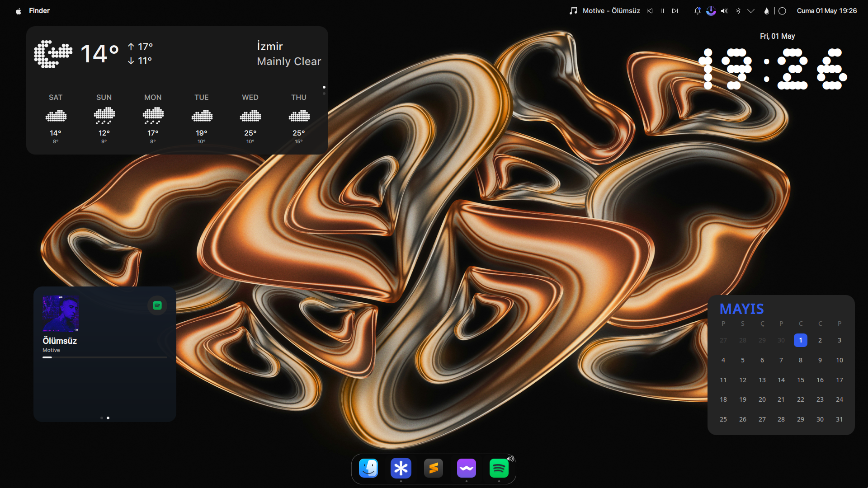Select May 25 in the calendar
This screenshot has height=488, width=868.
click(x=723, y=419)
